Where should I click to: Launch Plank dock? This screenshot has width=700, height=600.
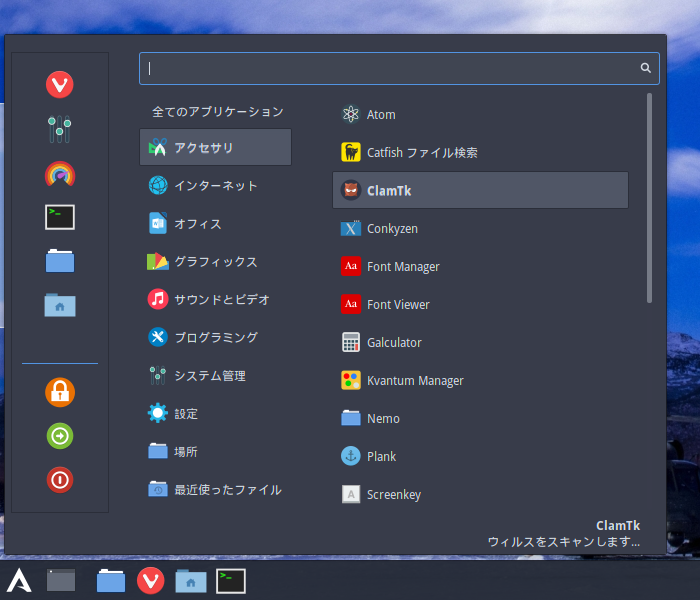(x=480, y=456)
